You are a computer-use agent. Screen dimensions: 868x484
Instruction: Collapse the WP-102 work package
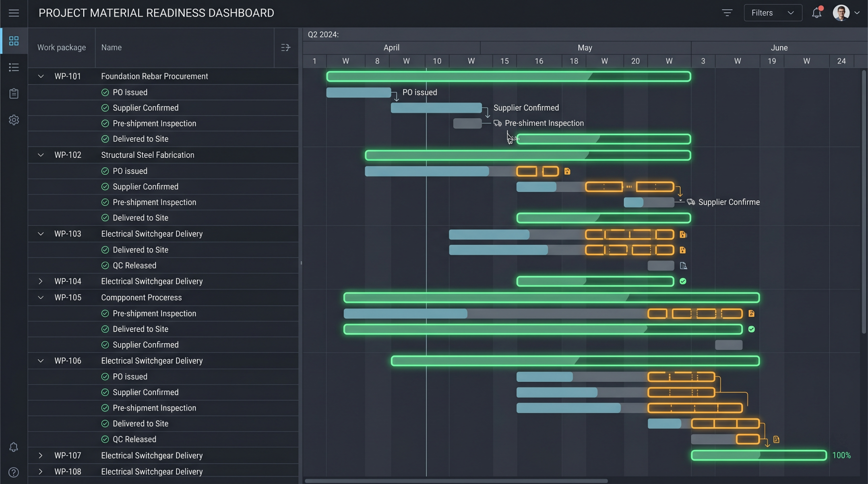(x=41, y=155)
